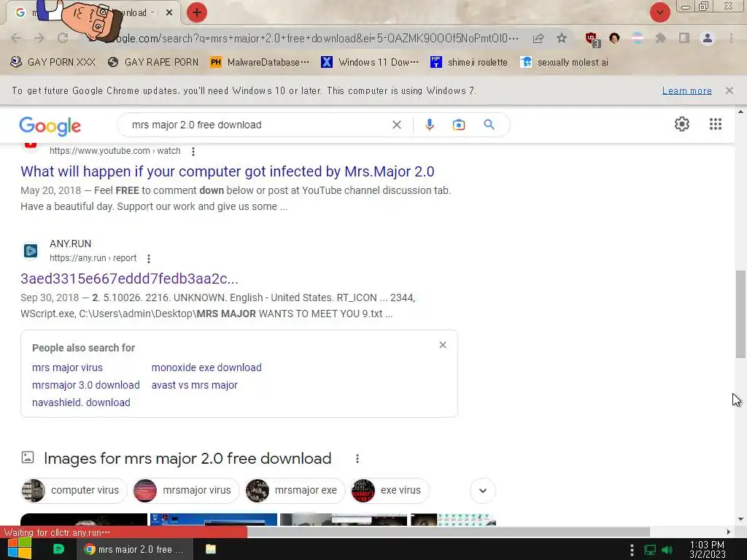
Task: Open Google quick settings gear
Action: point(682,124)
